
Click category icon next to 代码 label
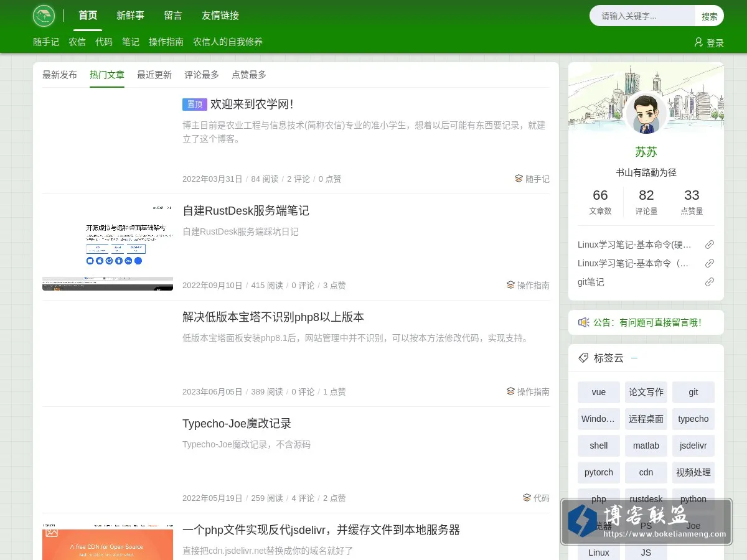click(527, 498)
